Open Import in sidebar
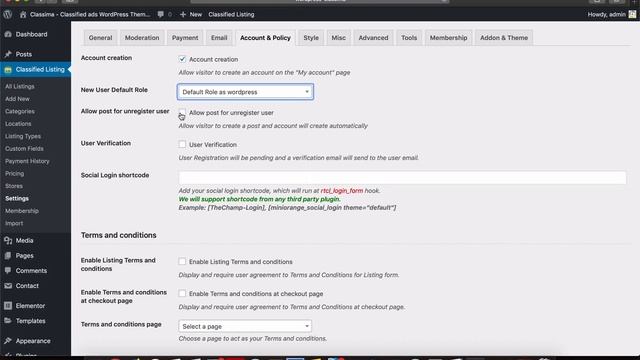640x360 pixels. [x=14, y=223]
